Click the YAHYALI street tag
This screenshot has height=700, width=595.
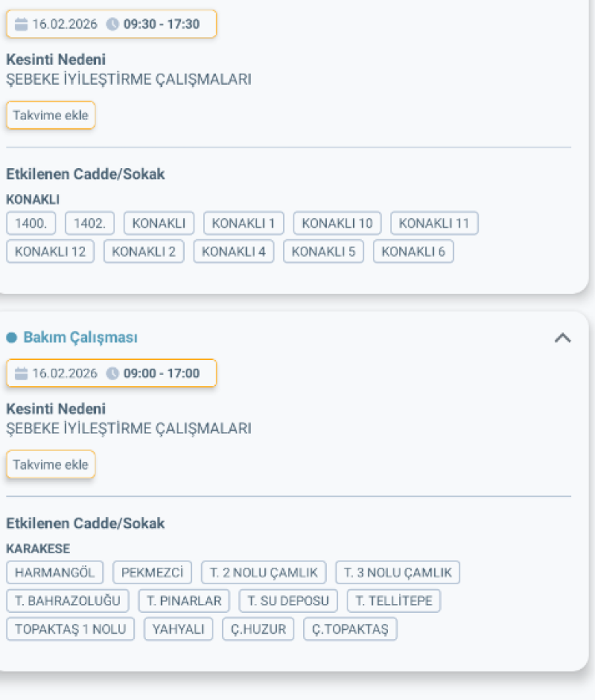tap(178, 629)
